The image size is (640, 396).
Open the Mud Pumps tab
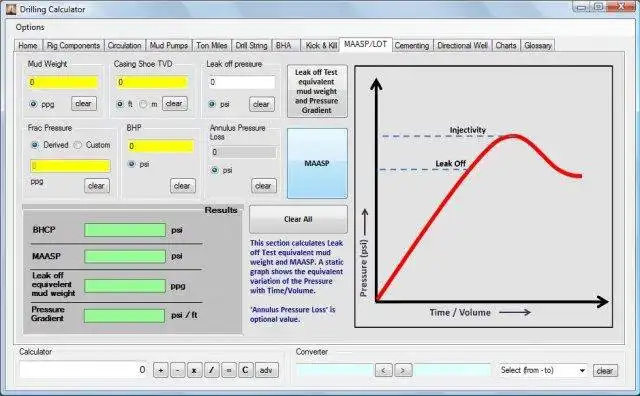169,45
